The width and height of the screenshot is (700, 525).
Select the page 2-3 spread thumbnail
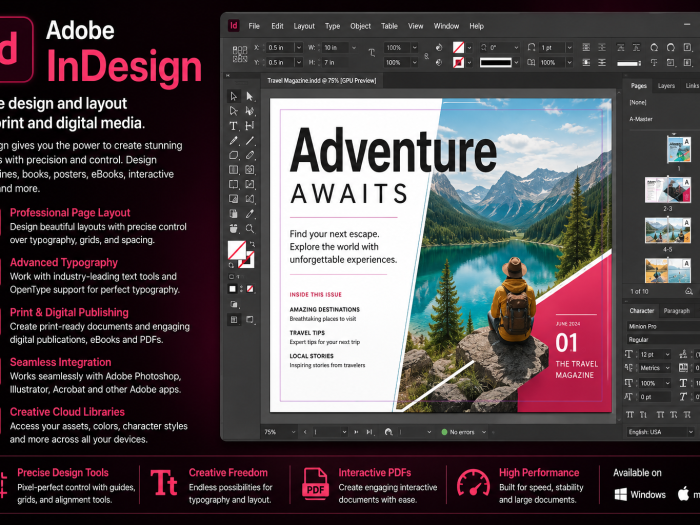coord(667,190)
